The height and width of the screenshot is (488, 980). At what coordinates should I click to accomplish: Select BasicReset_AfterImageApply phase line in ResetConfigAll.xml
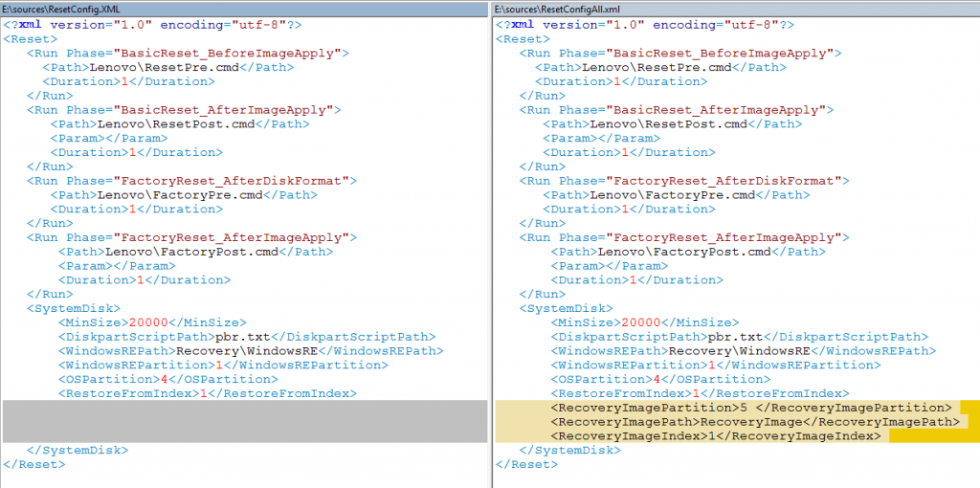point(677,110)
